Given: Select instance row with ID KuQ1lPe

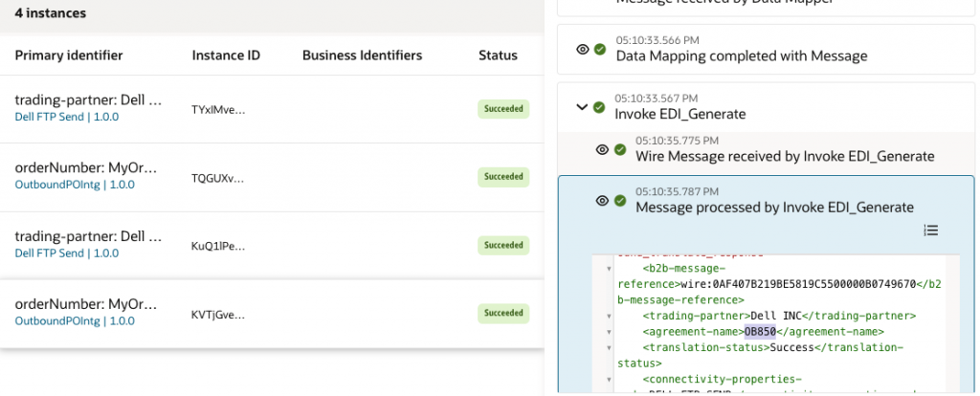Looking at the screenshot, I should pos(218,245).
